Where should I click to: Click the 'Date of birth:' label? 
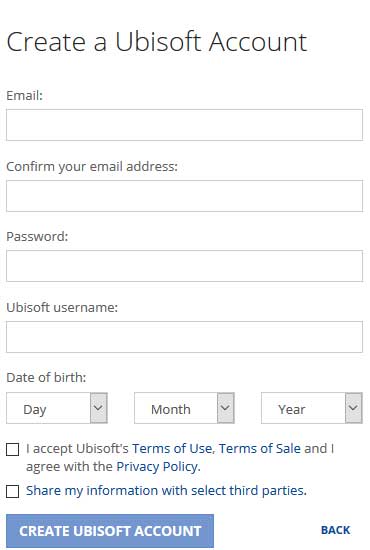(x=46, y=378)
